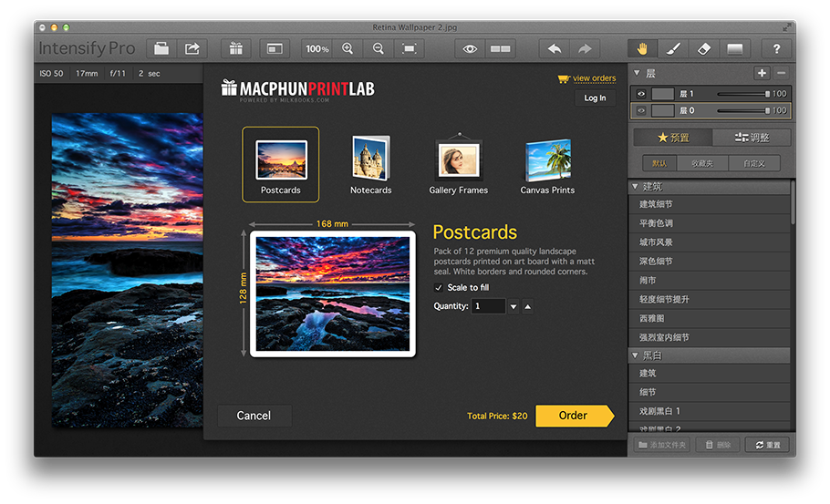
Task: Open an image with the folder icon
Action: (161, 48)
